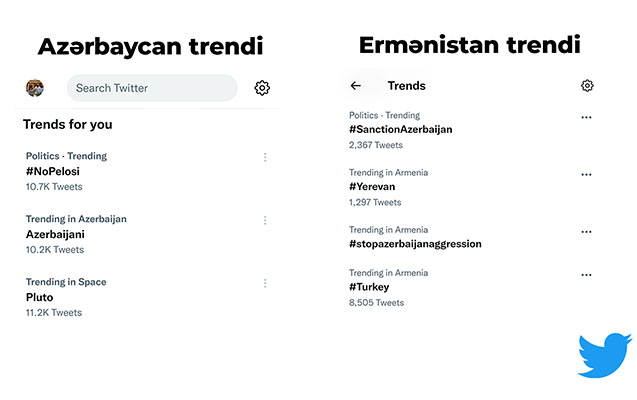
Task: Open more options for Pluto trend
Action: click(265, 283)
